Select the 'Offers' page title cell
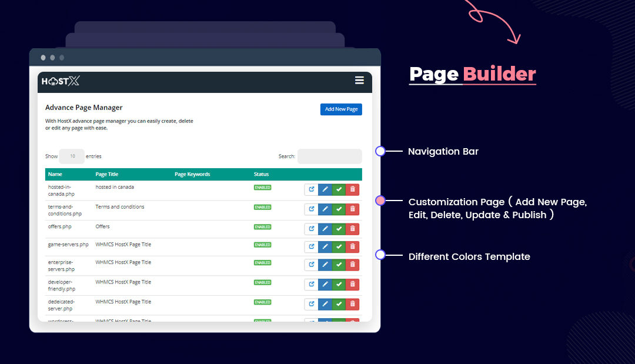 (102, 227)
